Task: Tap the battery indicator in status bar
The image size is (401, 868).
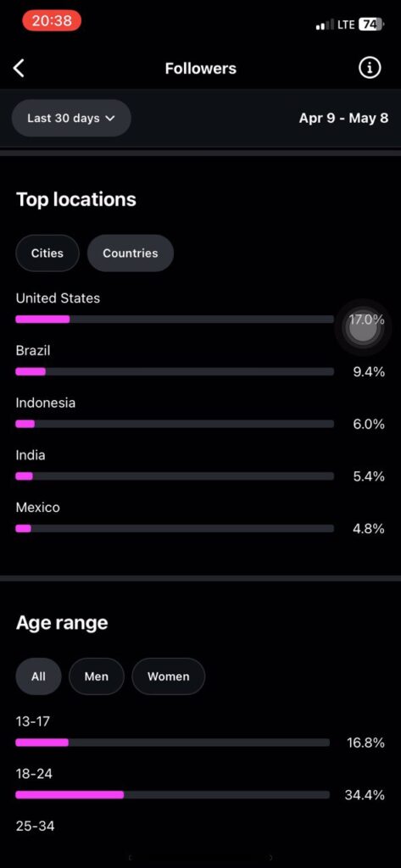Action: click(370, 24)
